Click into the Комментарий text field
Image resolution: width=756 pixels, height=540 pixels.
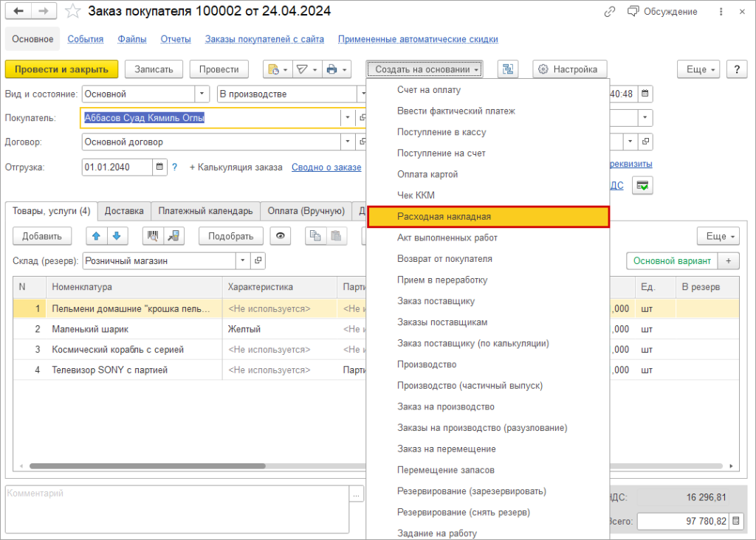pos(176,503)
